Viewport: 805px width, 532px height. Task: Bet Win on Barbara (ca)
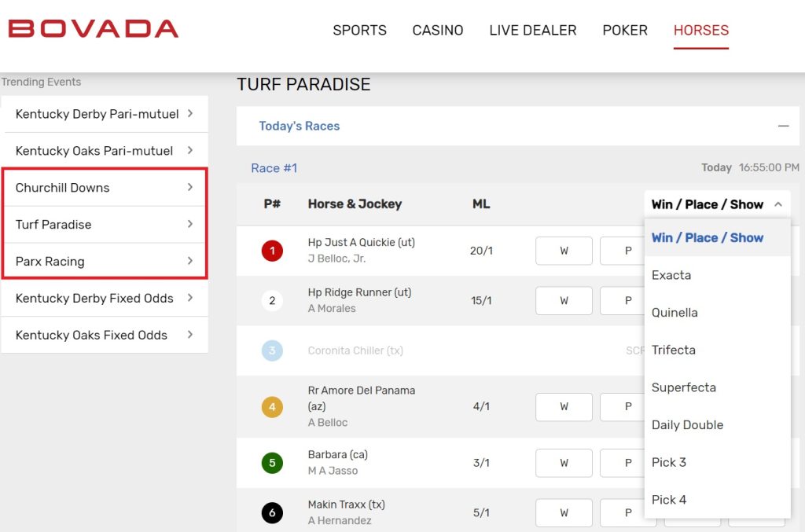pos(564,463)
